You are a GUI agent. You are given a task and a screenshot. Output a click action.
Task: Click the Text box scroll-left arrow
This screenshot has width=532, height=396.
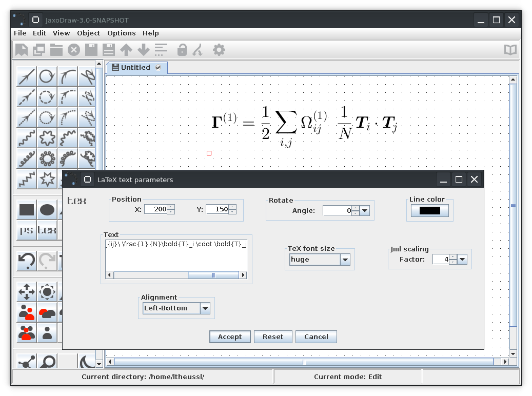pos(109,275)
